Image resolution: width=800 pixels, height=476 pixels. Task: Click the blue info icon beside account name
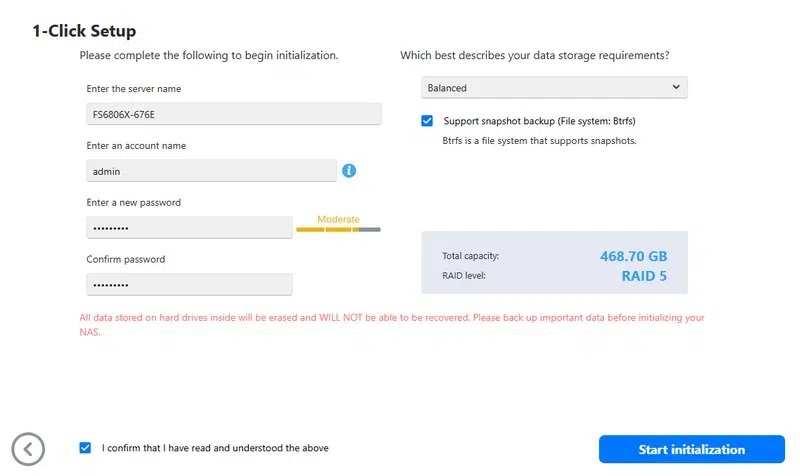pos(349,171)
